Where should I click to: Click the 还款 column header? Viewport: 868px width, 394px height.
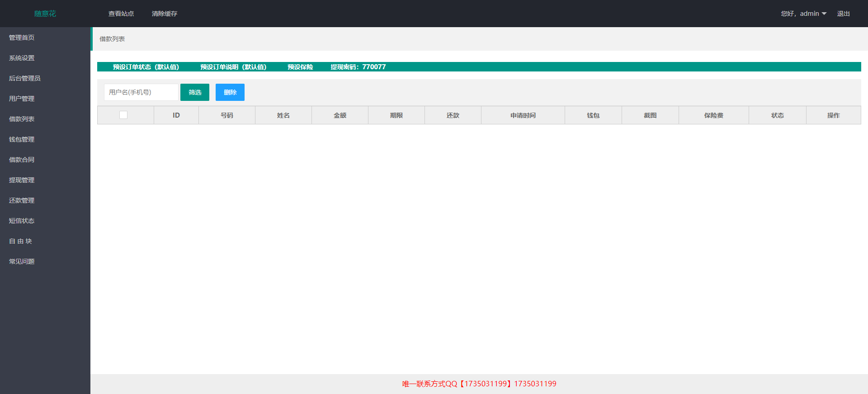(x=453, y=115)
